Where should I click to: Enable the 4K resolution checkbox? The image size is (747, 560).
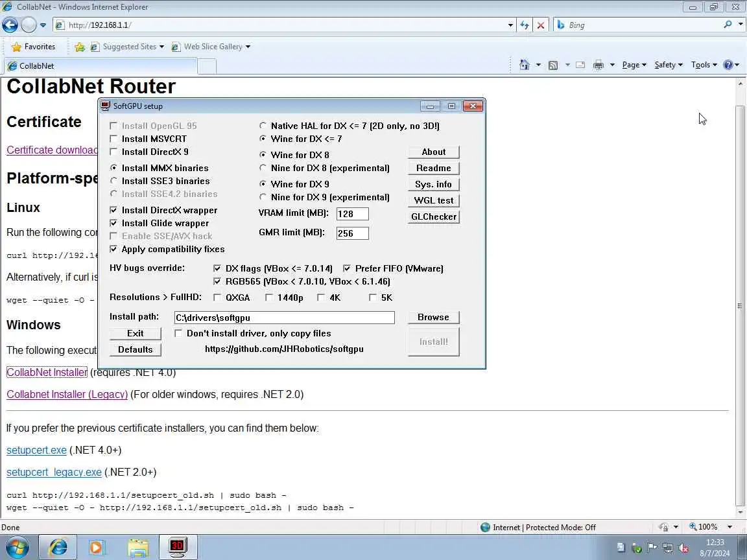tap(320, 297)
